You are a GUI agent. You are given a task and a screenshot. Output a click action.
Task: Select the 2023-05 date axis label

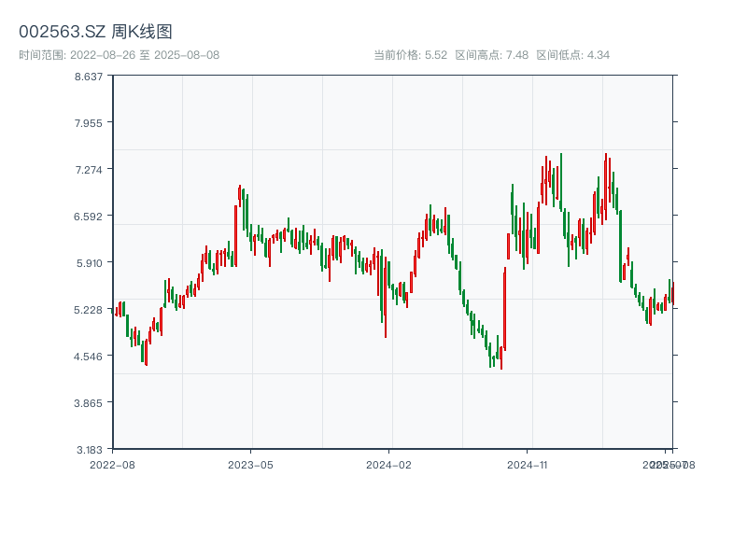(250, 464)
